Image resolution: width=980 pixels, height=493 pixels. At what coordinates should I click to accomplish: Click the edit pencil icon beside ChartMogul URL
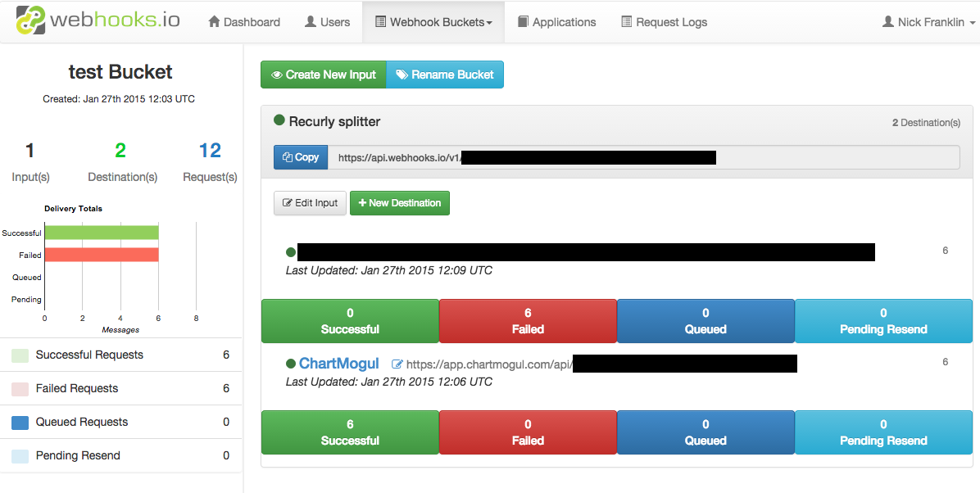pyautogui.click(x=397, y=364)
